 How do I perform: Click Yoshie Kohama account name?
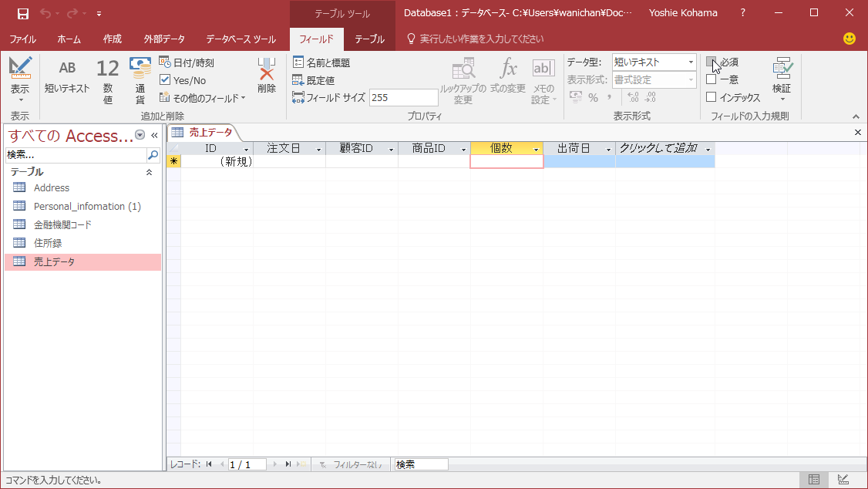point(683,13)
